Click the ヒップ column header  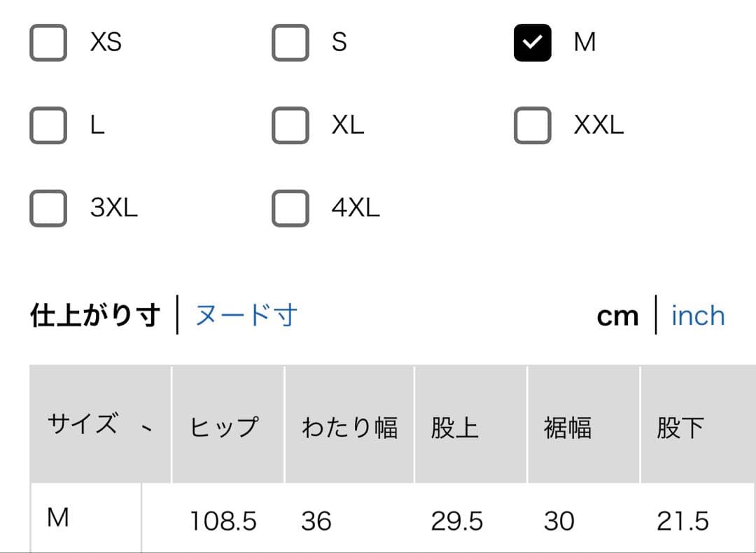click(x=225, y=427)
